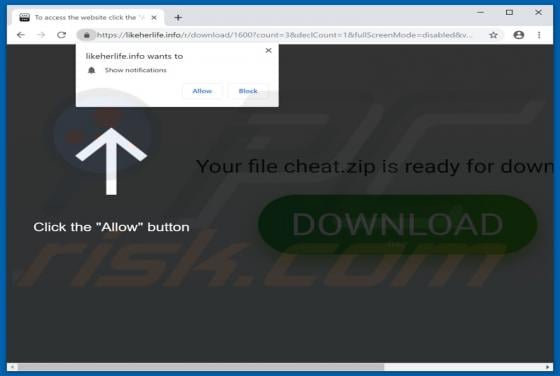The height and width of the screenshot is (376, 560).
Task: Reload the page with refresh icon
Action: point(61,35)
